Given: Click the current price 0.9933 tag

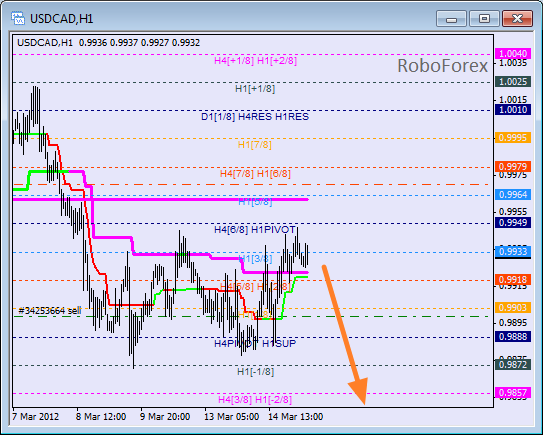Looking at the screenshot, I should pyautogui.click(x=513, y=252).
